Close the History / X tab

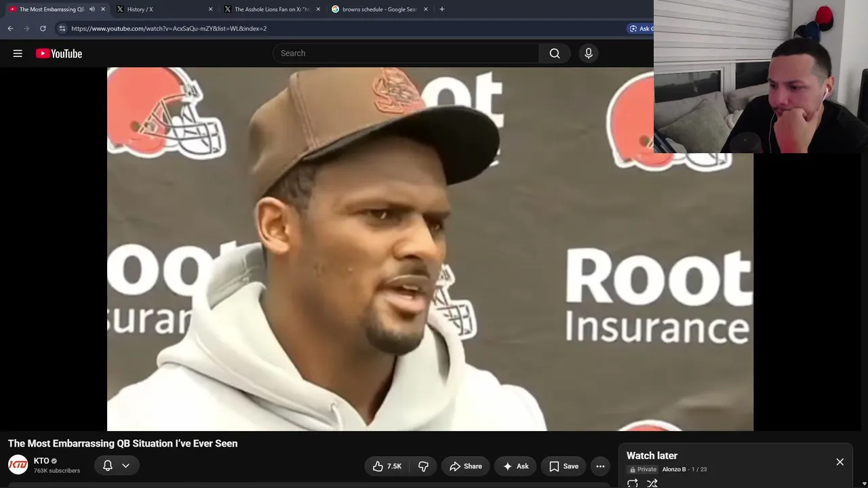point(210,9)
